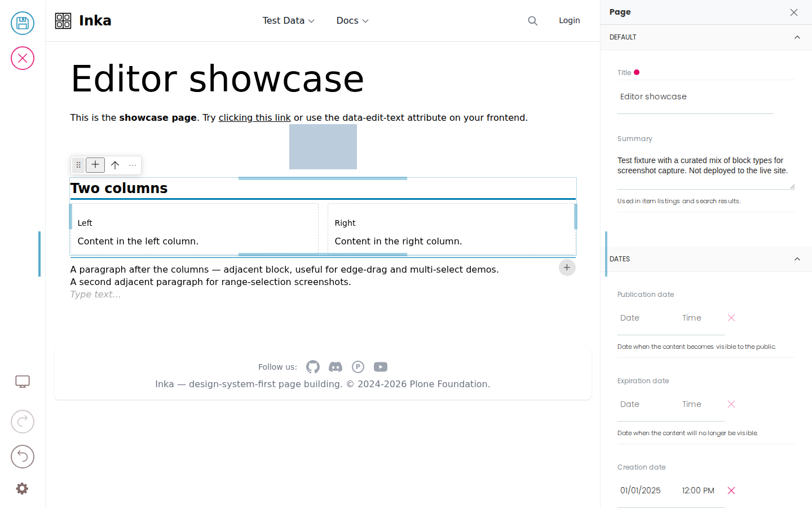Click 'Content in the left column.' text
Viewport: 812px width, 508px height.
(x=138, y=241)
